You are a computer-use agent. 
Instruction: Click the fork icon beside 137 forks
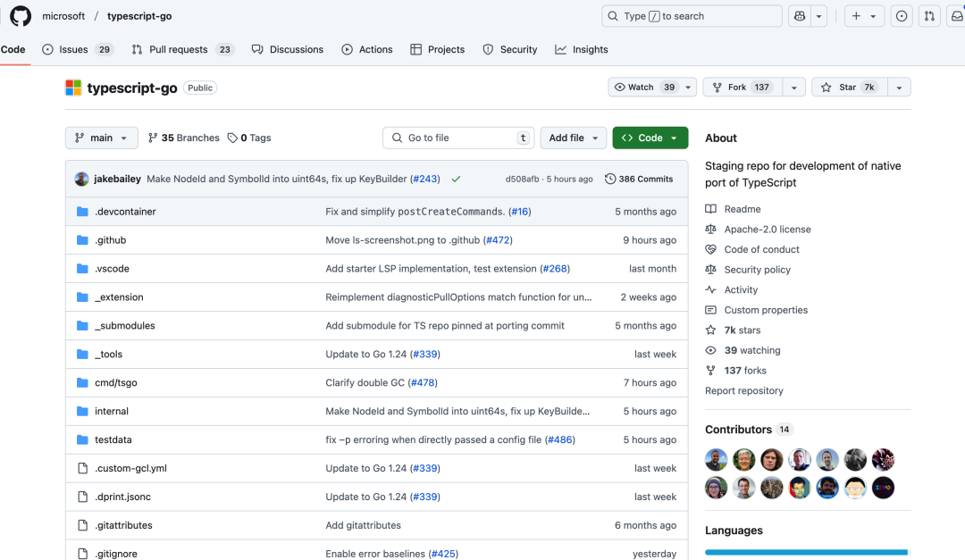tap(711, 371)
